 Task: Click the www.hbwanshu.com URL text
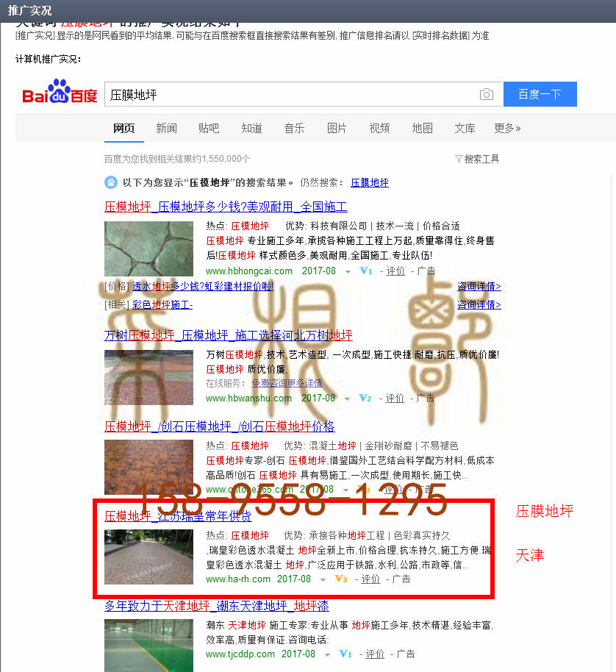[x=248, y=398]
